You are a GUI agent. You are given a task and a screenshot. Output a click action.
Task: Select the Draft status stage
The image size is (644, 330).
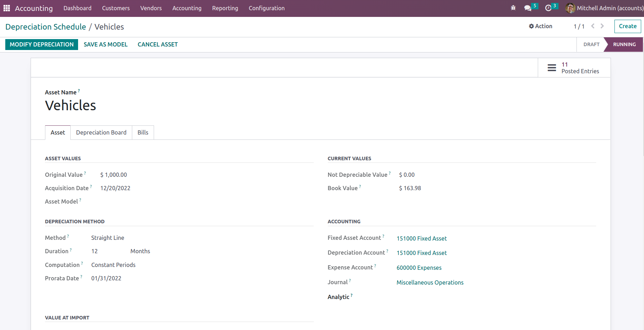pyautogui.click(x=591, y=44)
